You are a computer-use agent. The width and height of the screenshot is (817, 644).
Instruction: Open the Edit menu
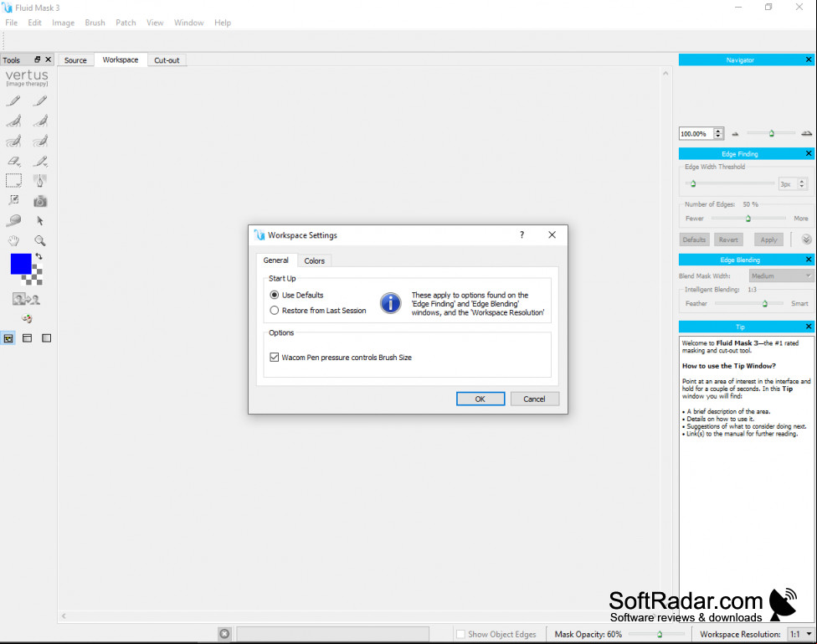(x=34, y=23)
